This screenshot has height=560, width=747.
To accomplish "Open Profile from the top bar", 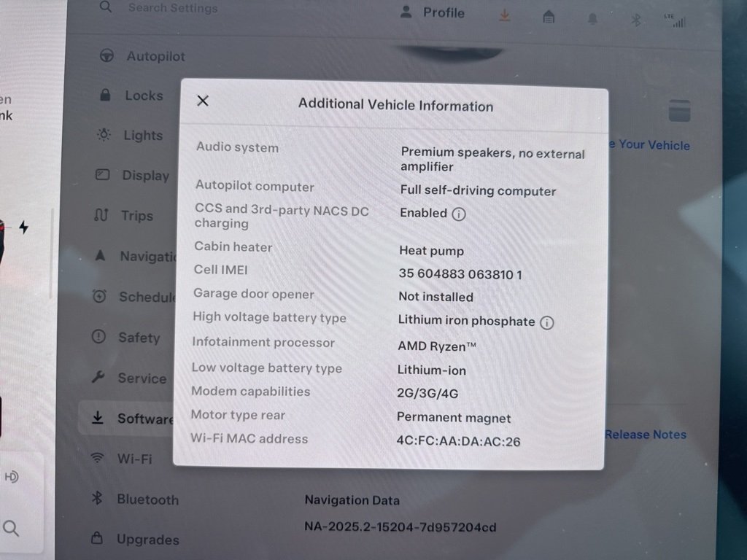I will click(433, 12).
